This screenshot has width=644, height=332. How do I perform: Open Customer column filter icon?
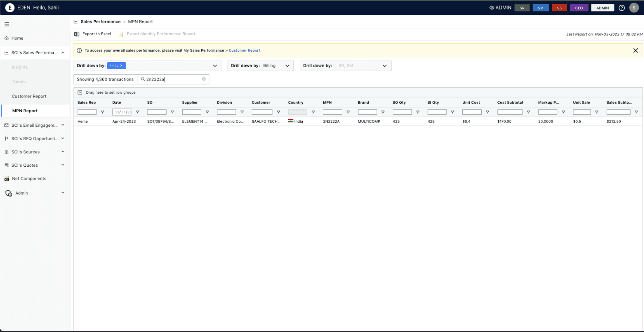(x=278, y=112)
